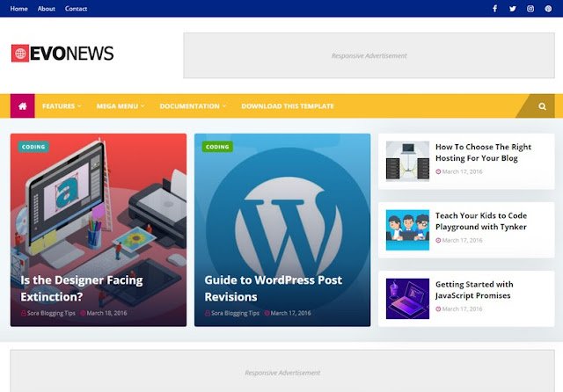The width and height of the screenshot is (563, 392).
Task: Click the EVONEWS site logo text
Action: coord(72,54)
